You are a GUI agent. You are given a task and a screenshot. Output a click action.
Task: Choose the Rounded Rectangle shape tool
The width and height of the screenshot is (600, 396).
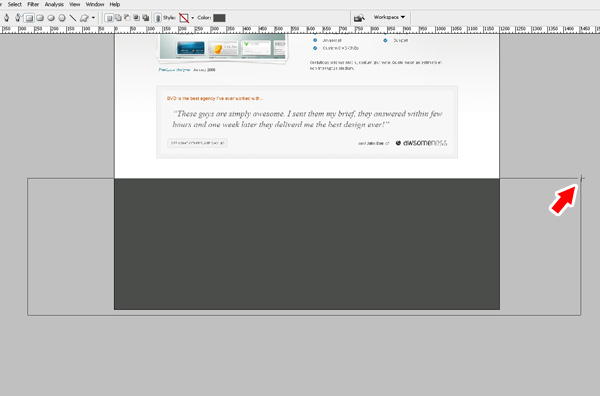point(40,18)
